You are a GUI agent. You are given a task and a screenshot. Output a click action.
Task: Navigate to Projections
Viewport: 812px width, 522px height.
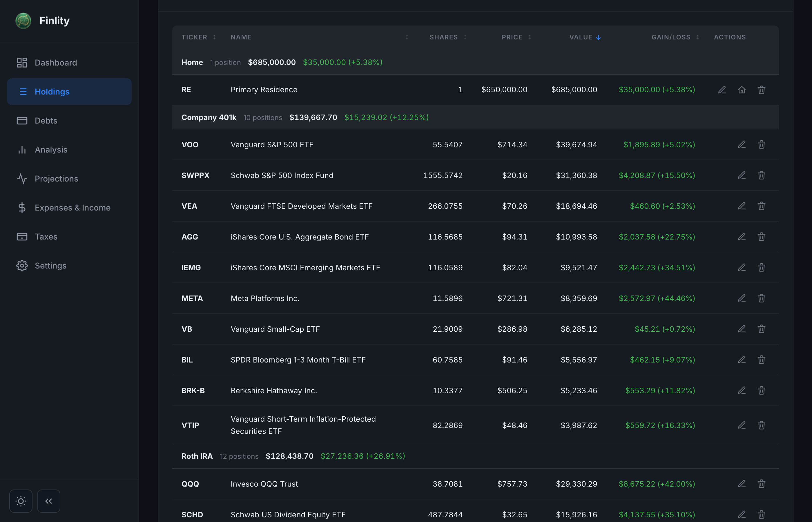[x=69, y=179]
